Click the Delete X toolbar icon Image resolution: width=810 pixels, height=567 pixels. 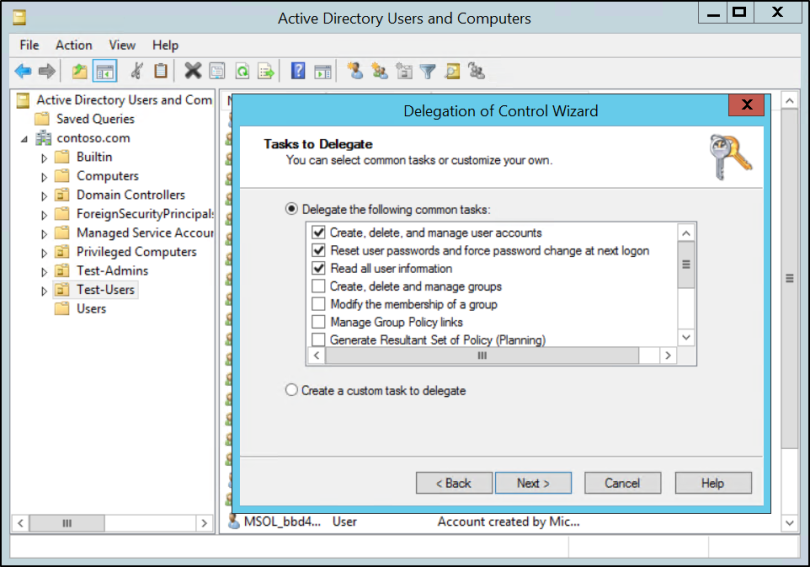(193, 71)
